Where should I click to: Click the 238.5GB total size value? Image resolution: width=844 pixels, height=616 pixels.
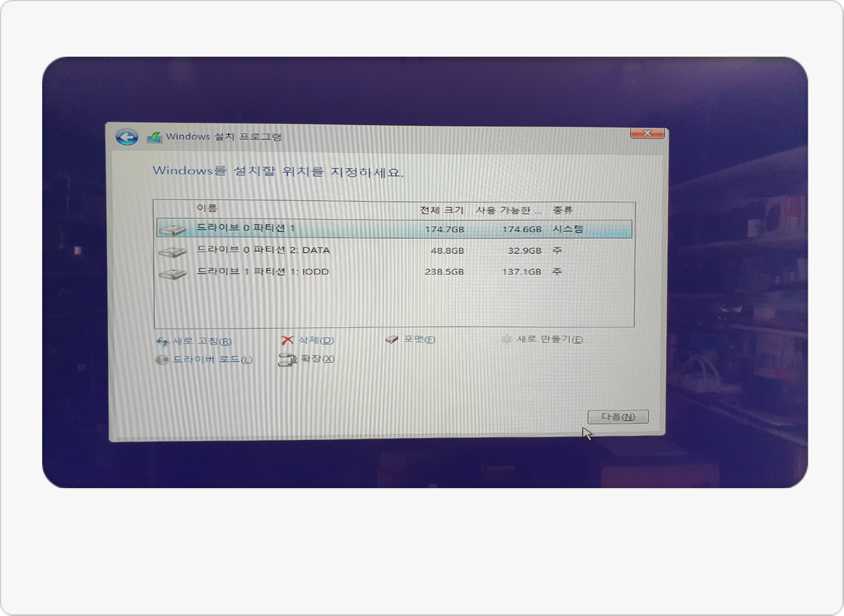444,272
